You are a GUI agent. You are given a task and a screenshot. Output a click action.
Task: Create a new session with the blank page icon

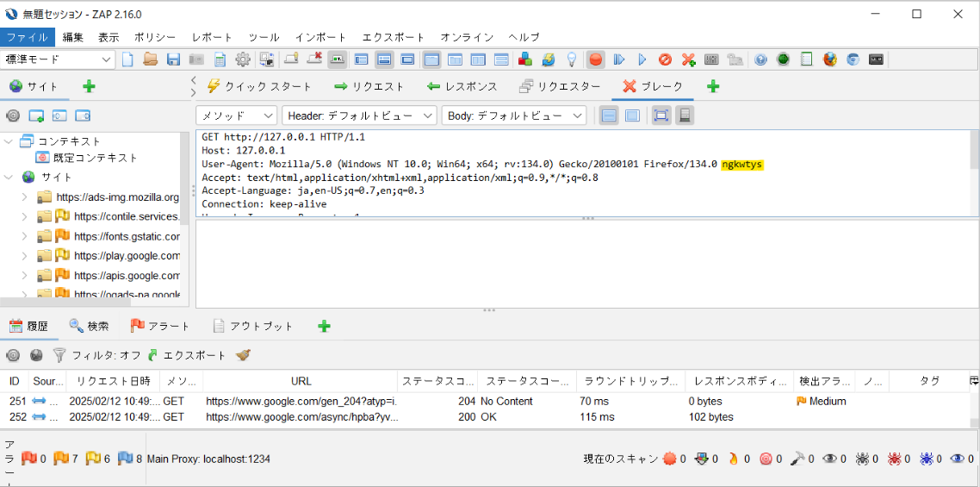point(127,59)
